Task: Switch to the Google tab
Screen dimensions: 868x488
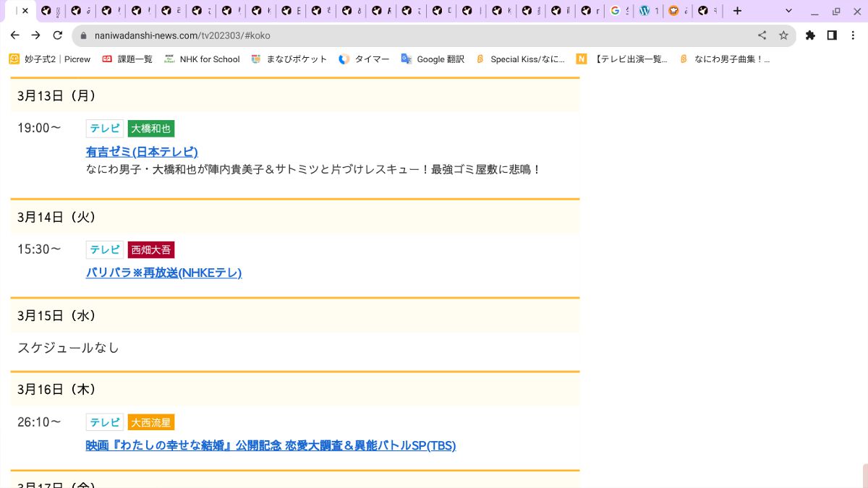Action: click(x=618, y=11)
